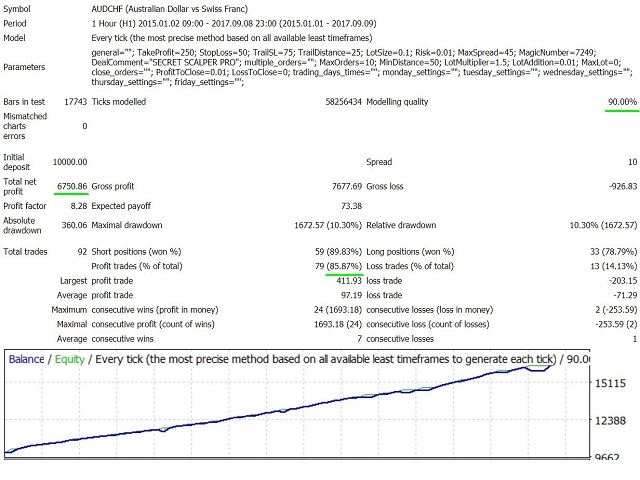Click the parameter text DealComment="SECRET SCALPER PRO"

(x=165, y=62)
